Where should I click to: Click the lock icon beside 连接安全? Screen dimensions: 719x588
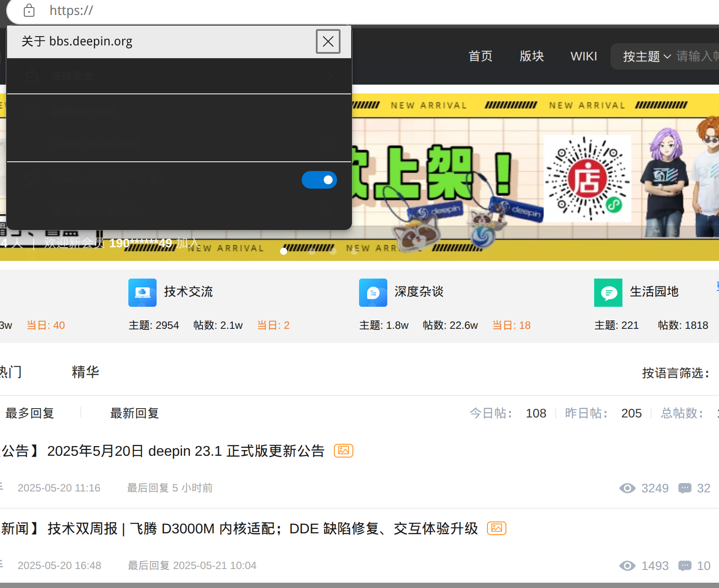pos(31,75)
